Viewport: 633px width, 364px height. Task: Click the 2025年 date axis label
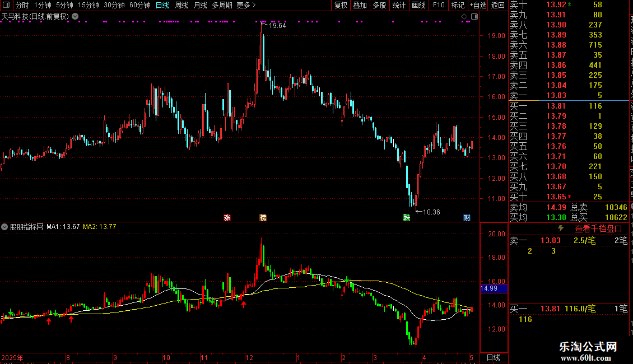tap(12, 357)
